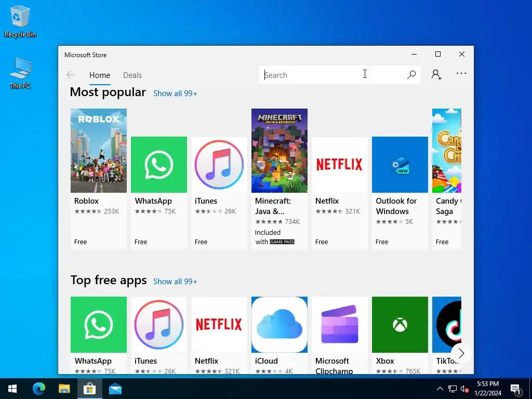Image resolution: width=532 pixels, height=399 pixels.
Task: Launch Microsoft Edge from the taskbar
Action: point(38,389)
